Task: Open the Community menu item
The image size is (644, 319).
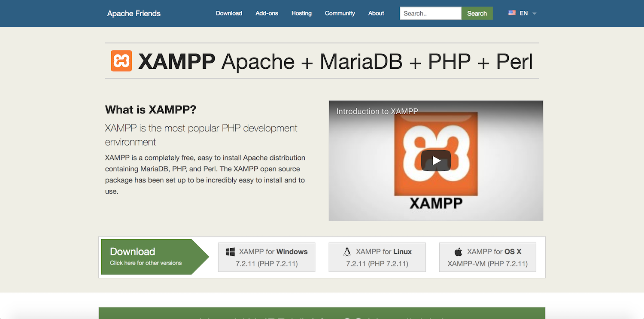Action: coord(340,13)
